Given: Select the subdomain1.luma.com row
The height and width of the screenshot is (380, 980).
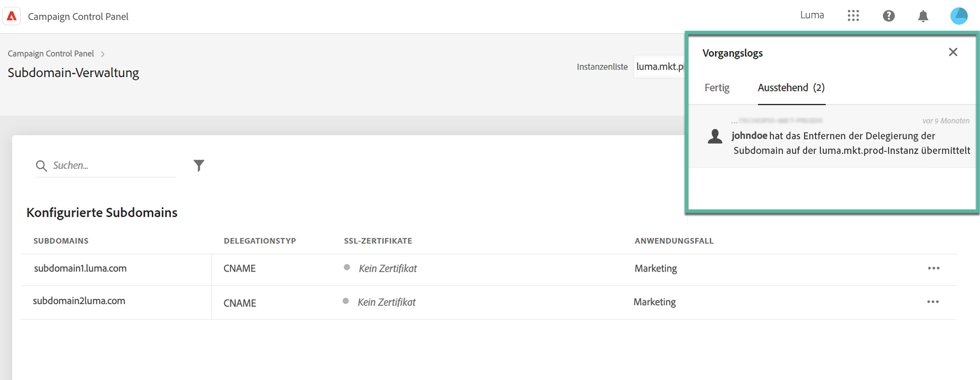Looking at the screenshot, I should [x=80, y=268].
